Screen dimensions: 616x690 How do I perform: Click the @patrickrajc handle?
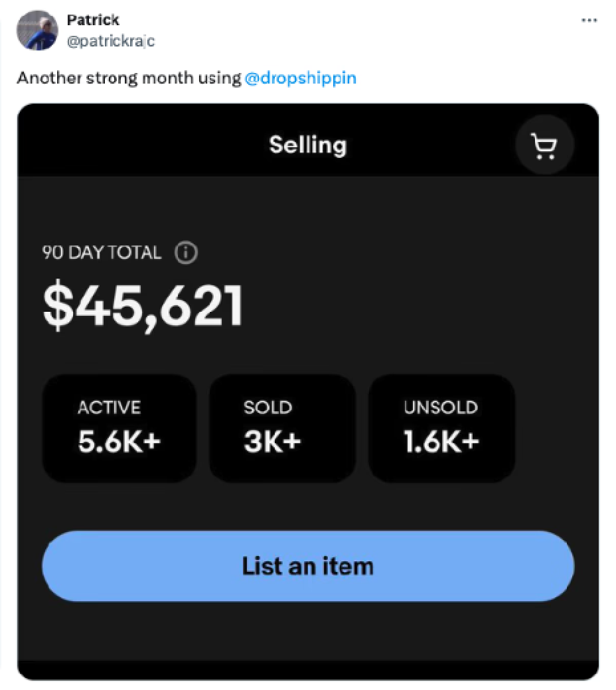coord(108,40)
